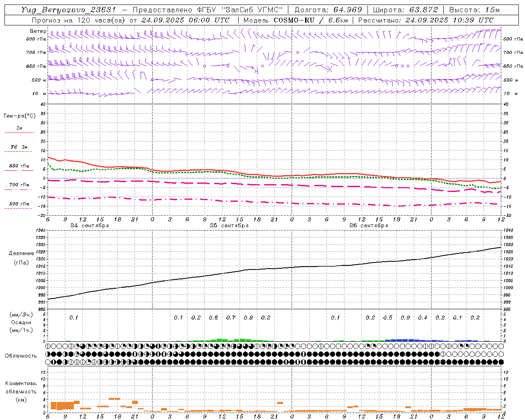The width and height of the screenshot is (525, 420).
Task: Open the Конвективн. облачность panel label
Action: pyautogui.click(x=21, y=391)
